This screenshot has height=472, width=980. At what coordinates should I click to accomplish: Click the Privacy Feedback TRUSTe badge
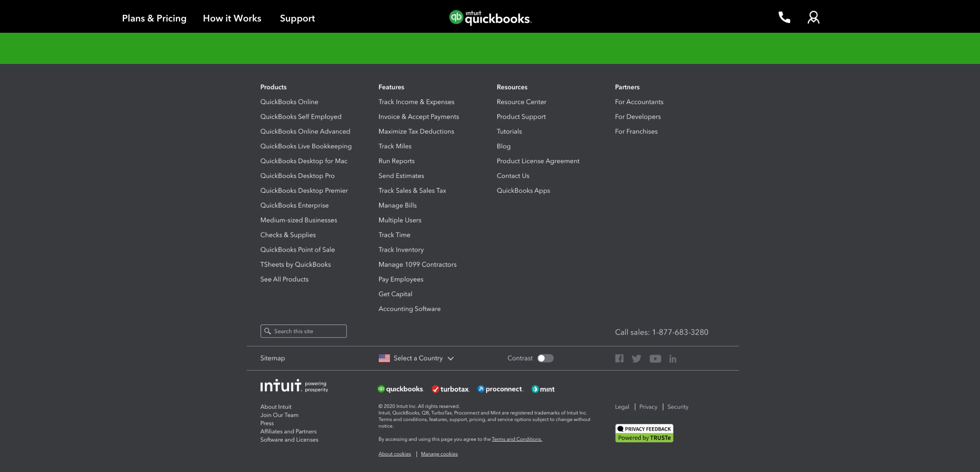644,433
